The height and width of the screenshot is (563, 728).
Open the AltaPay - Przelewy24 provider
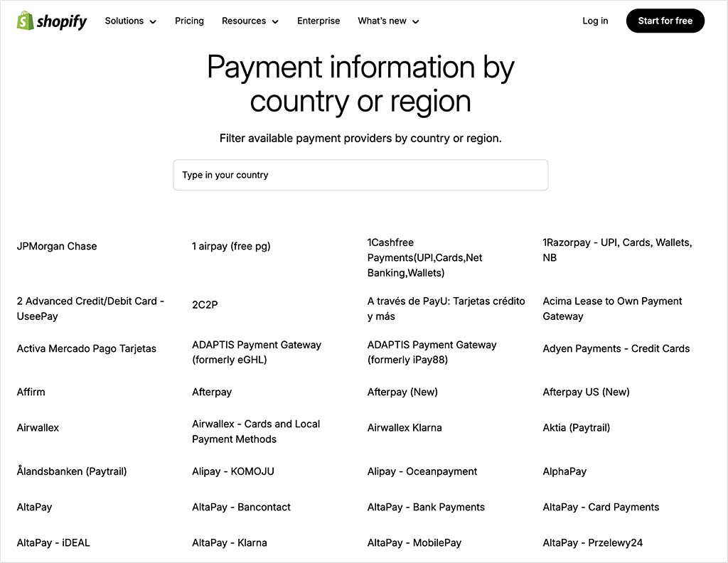[x=591, y=542]
